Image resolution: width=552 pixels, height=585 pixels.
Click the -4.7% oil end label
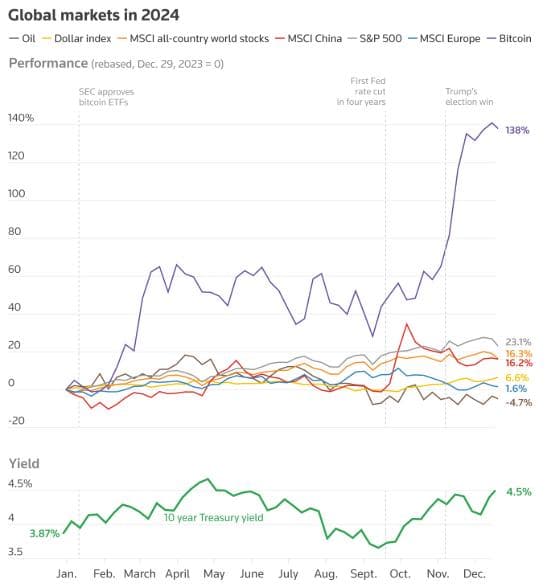(518, 402)
